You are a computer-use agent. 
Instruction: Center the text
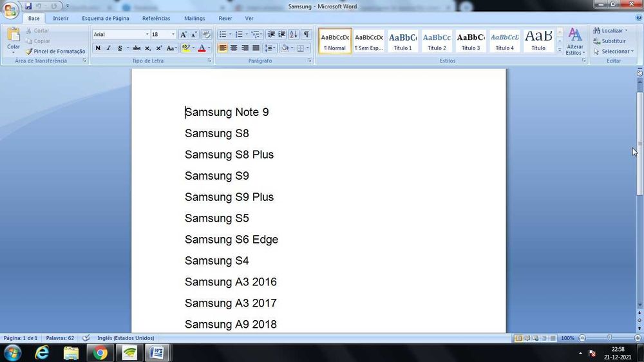click(234, 48)
